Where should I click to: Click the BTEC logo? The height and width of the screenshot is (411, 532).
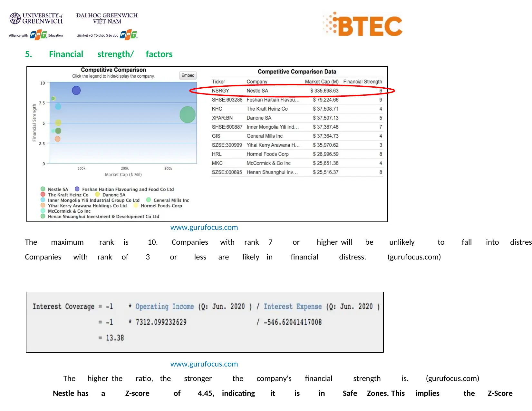pyautogui.click(x=363, y=24)
